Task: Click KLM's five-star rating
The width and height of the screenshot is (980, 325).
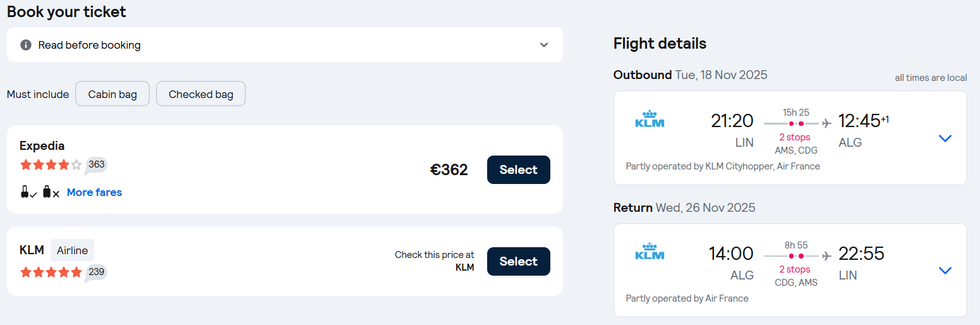Action: [x=51, y=272]
